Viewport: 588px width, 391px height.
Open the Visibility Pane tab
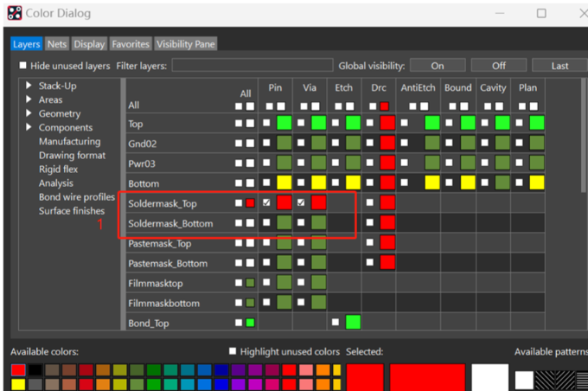click(186, 44)
